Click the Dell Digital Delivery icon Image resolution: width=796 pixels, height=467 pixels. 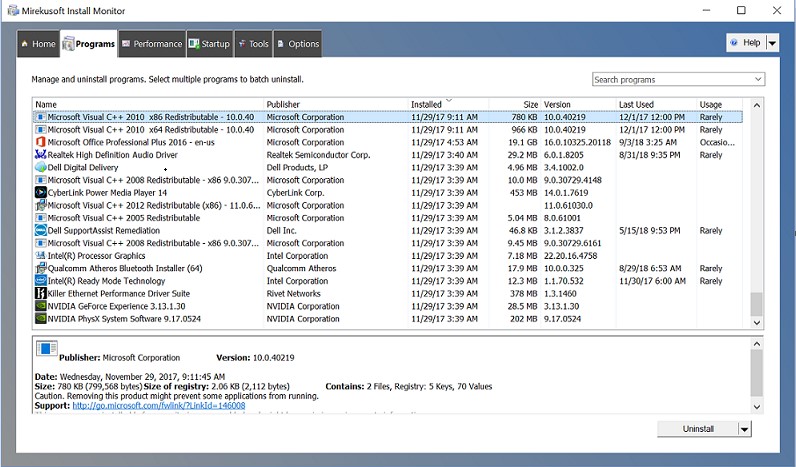[41, 168]
